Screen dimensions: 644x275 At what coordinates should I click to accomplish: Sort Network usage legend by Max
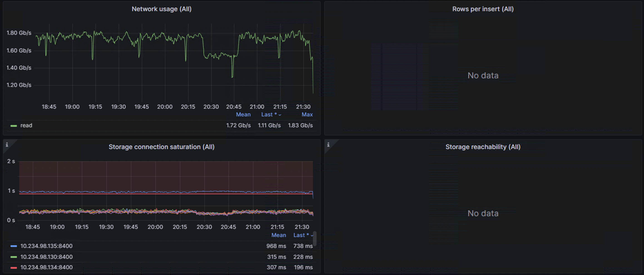pyautogui.click(x=307, y=115)
